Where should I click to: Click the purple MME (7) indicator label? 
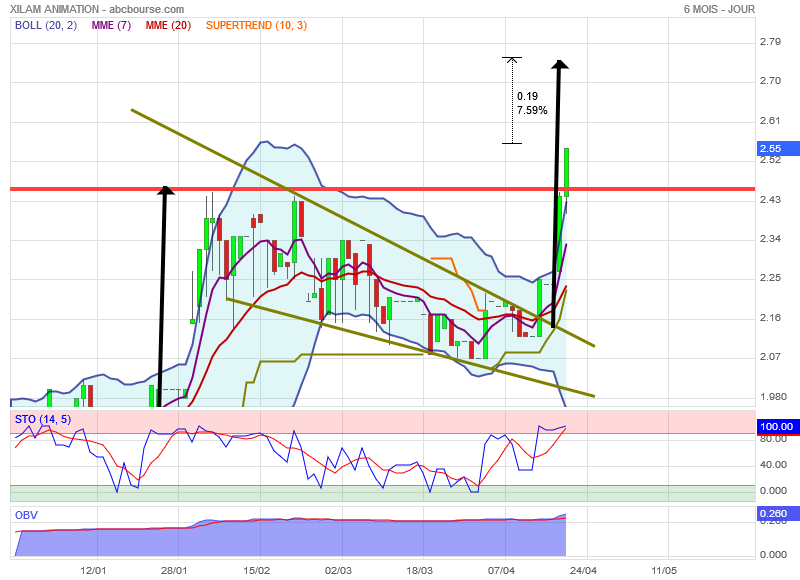(x=111, y=25)
